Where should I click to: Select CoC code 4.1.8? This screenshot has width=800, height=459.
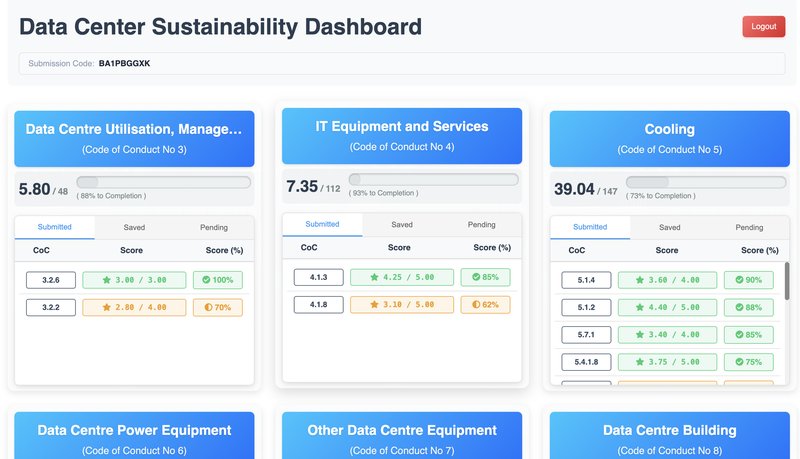pyautogui.click(x=319, y=304)
